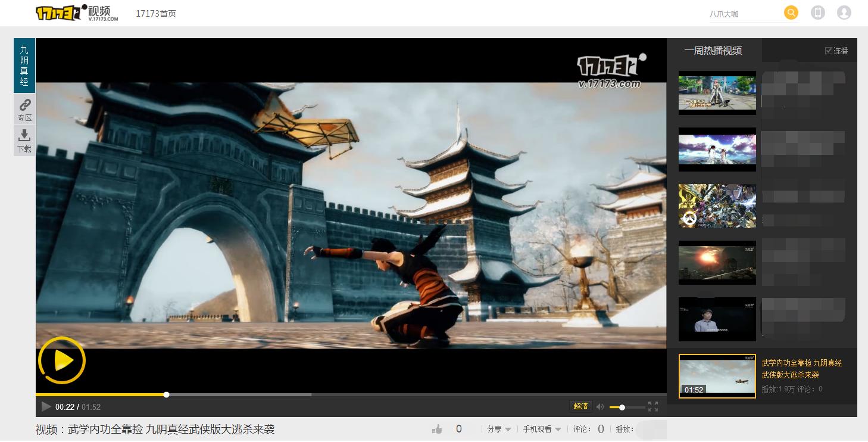Open the highlighted 01:52 video thumbnail
The width and height of the screenshot is (868, 442).
coord(717,376)
